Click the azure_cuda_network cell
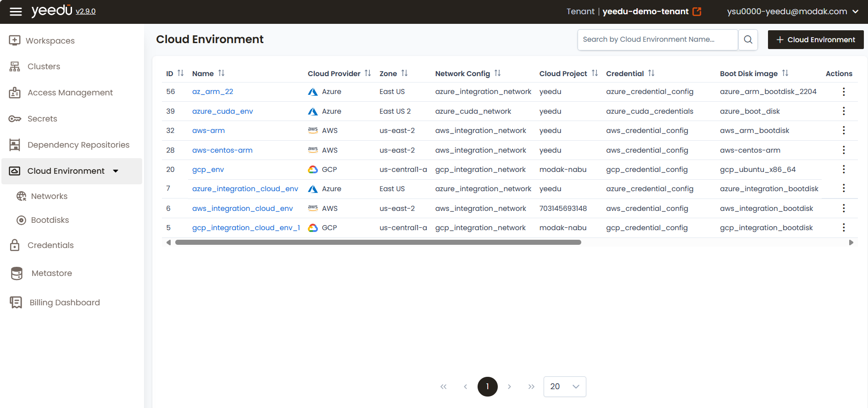The image size is (868, 408). pos(473,111)
